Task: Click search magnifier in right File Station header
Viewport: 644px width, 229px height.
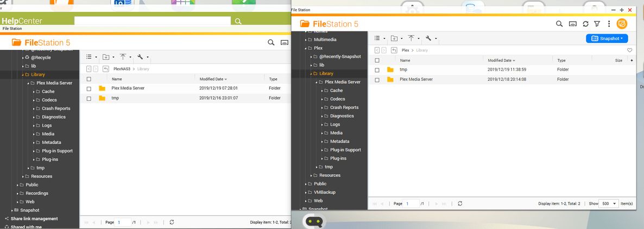Action: tap(559, 24)
